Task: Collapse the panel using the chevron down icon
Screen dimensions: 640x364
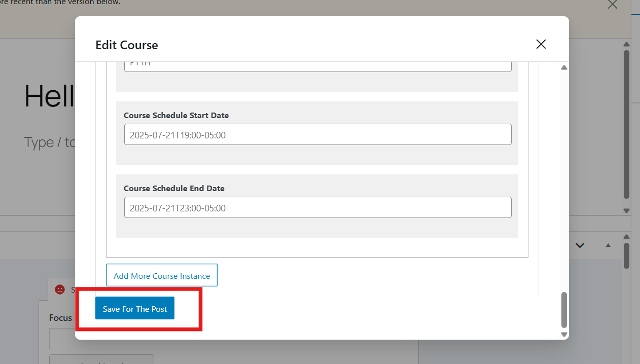Action: [x=580, y=245]
